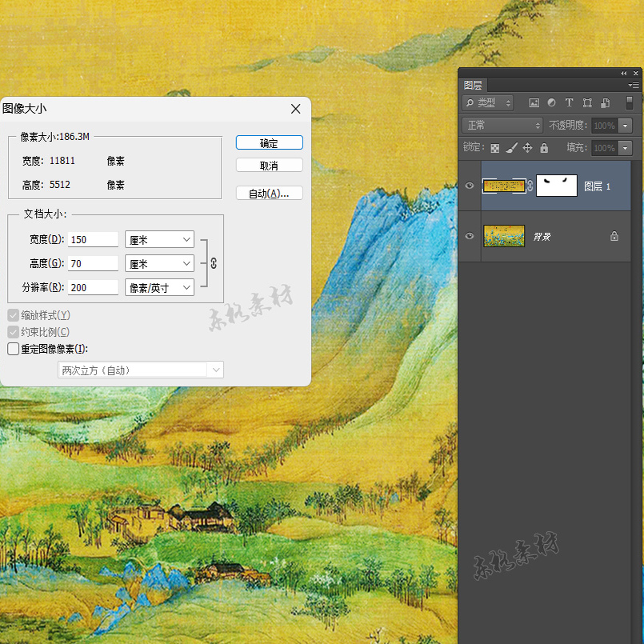Open the width unit dropdown 厘米
The image size is (644, 644).
click(159, 239)
